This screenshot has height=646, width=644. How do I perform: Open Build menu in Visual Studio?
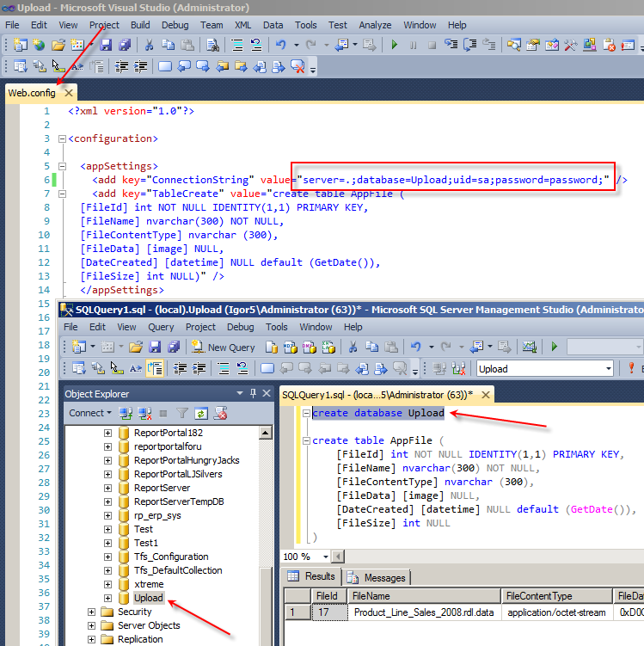(140, 25)
